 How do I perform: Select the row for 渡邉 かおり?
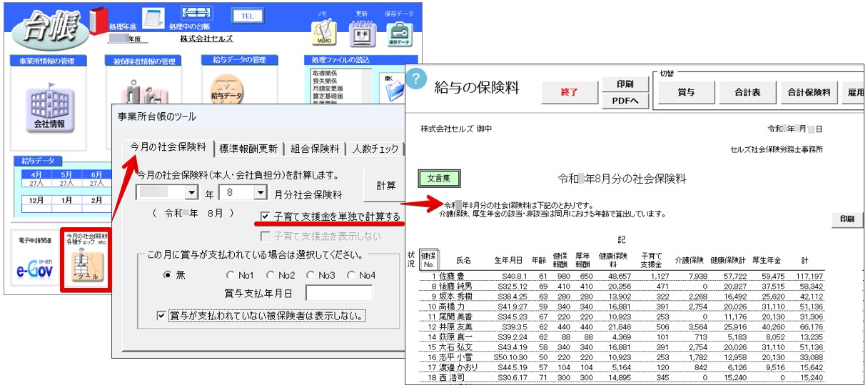[x=621, y=366]
